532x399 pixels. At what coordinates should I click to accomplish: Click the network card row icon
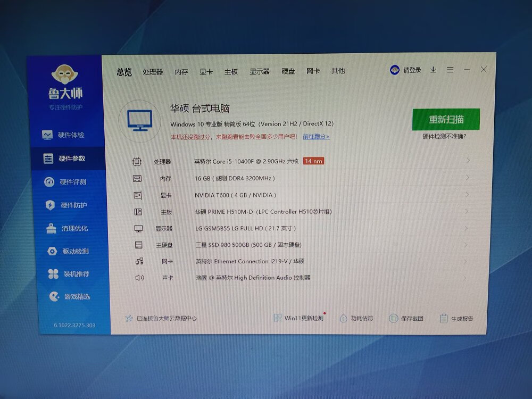click(139, 261)
